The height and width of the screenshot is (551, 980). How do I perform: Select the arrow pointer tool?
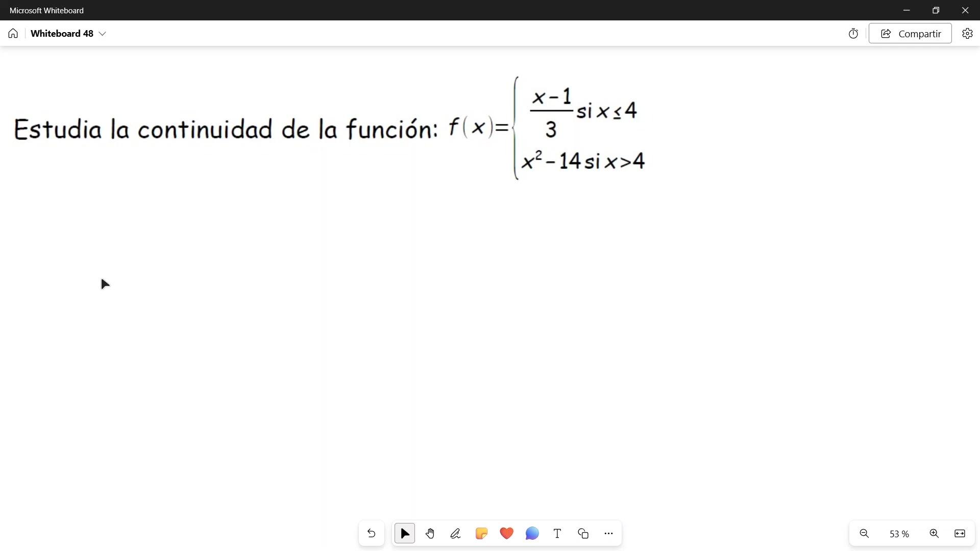(405, 534)
